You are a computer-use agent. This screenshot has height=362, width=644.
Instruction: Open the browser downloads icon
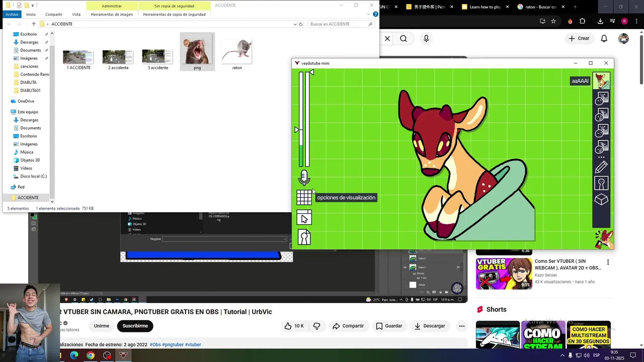600,21
